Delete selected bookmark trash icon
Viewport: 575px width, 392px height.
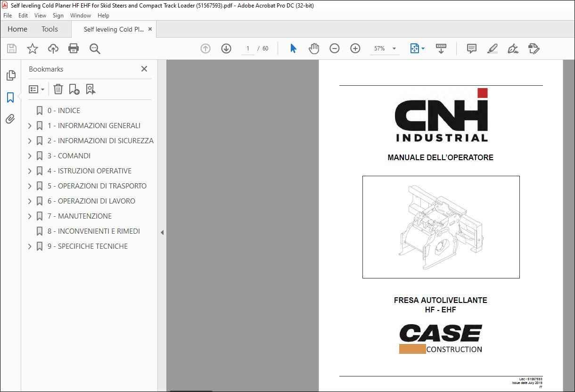pos(58,89)
